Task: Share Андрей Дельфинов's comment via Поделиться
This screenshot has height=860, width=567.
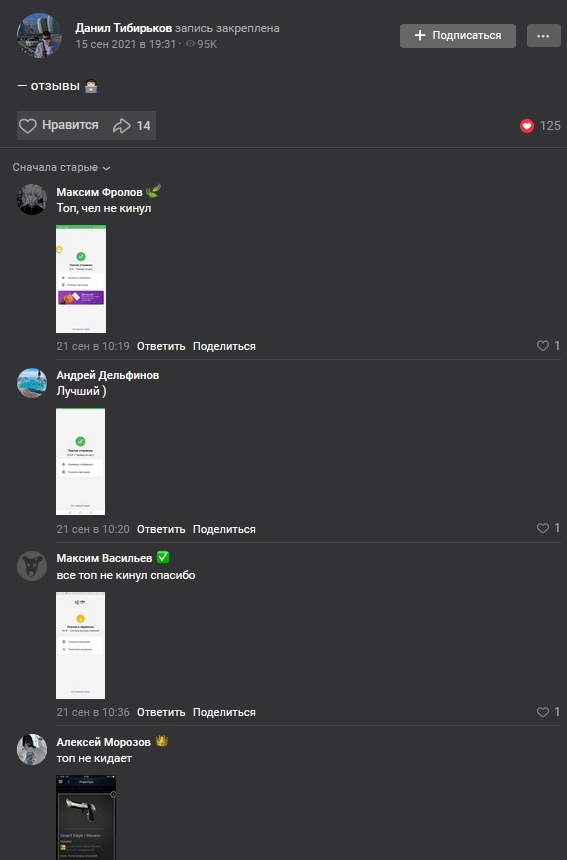Action: pos(224,529)
